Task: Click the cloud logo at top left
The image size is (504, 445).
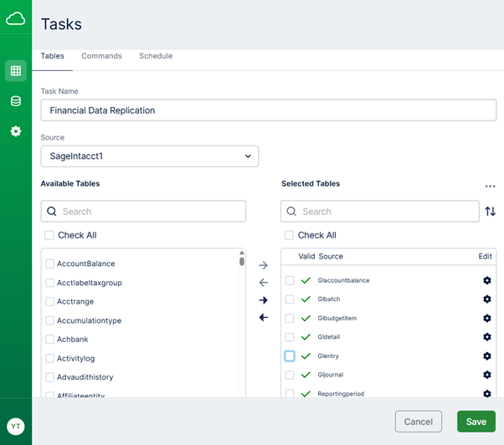Action: coord(16,19)
